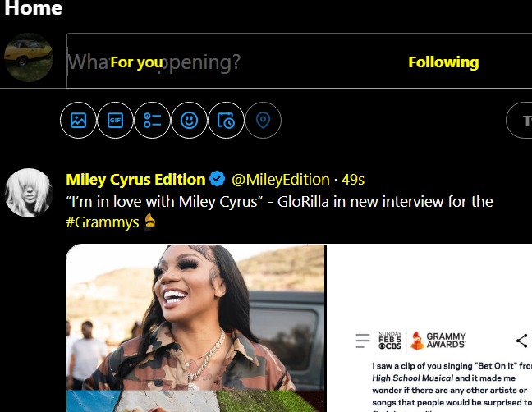Open Miley Cyrus Edition's avatar picture

click(29, 193)
